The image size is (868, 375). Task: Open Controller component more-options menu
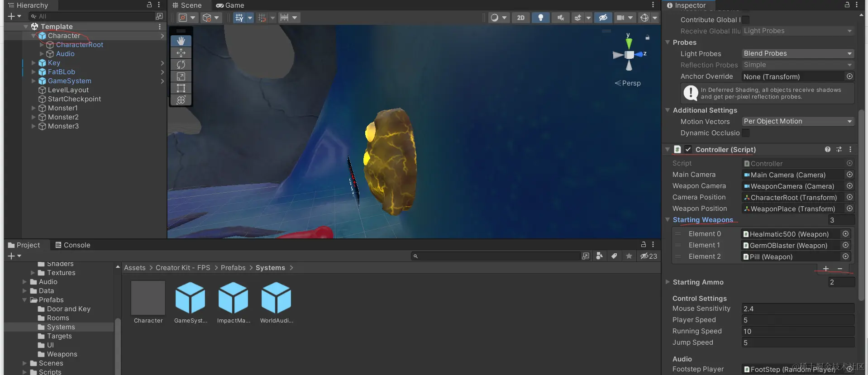click(850, 149)
